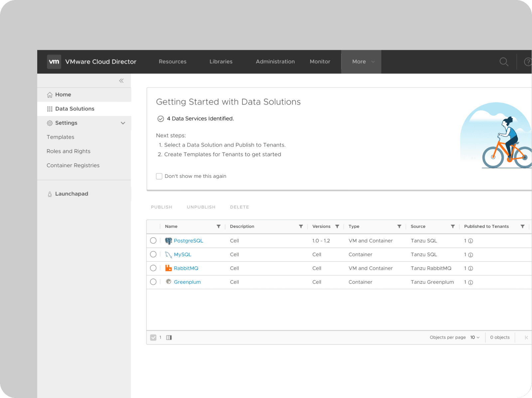The height and width of the screenshot is (398, 532).
Task: Click the PostgreSQL elephant icon
Action: (169, 241)
